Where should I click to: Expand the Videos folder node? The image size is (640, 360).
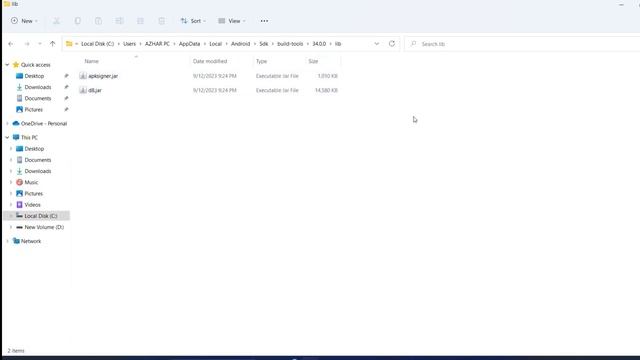(11, 205)
